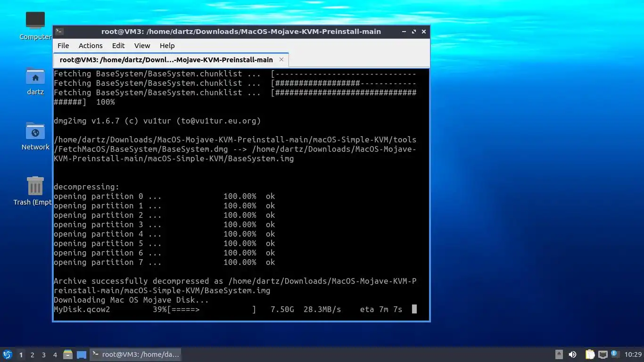
Task: Click the MyDisk.qcow2 download progress bar
Action: (212, 310)
